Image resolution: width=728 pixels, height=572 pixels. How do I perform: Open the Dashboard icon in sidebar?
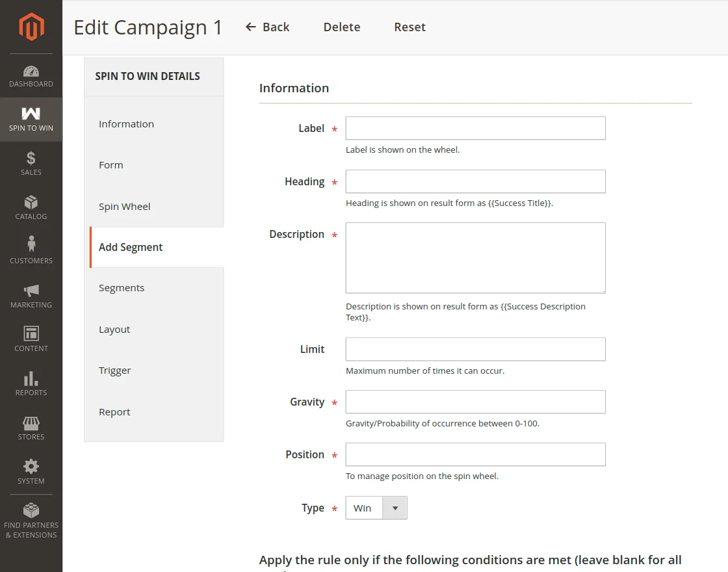(31, 71)
